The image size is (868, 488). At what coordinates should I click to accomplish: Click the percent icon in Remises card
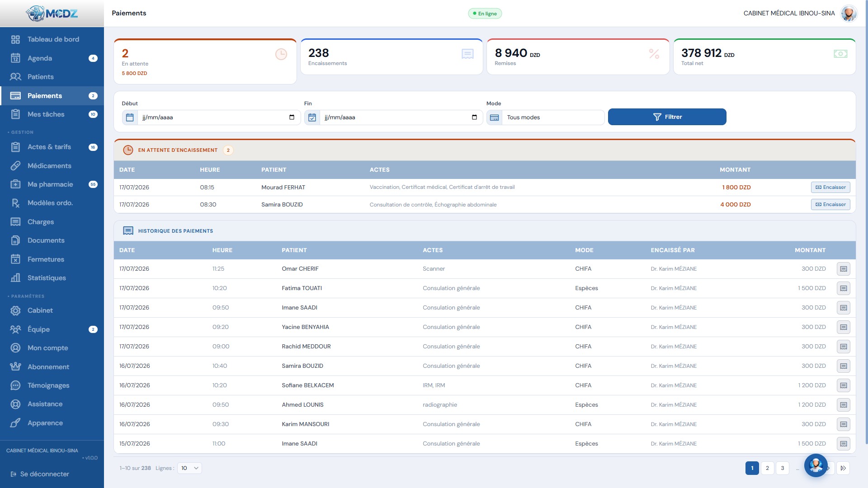tap(654, 54)
